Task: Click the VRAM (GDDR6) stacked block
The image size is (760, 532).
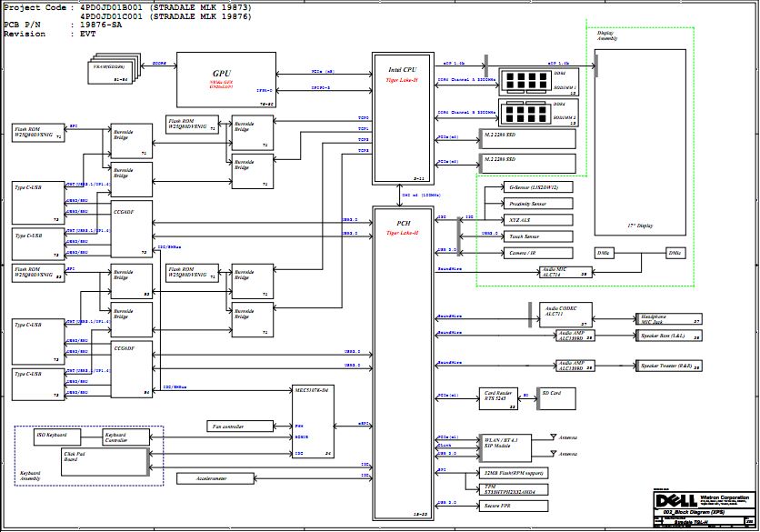Action: 115,70
